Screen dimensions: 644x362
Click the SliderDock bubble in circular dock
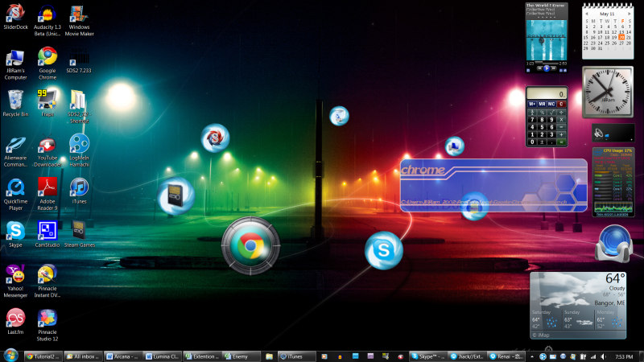(215, 138)
